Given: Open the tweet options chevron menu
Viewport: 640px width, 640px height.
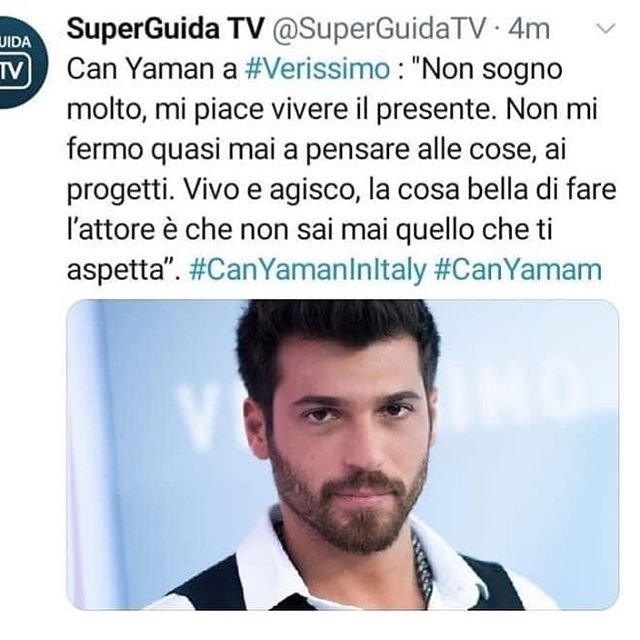Looking at the screenshot, I should (605, 29).
